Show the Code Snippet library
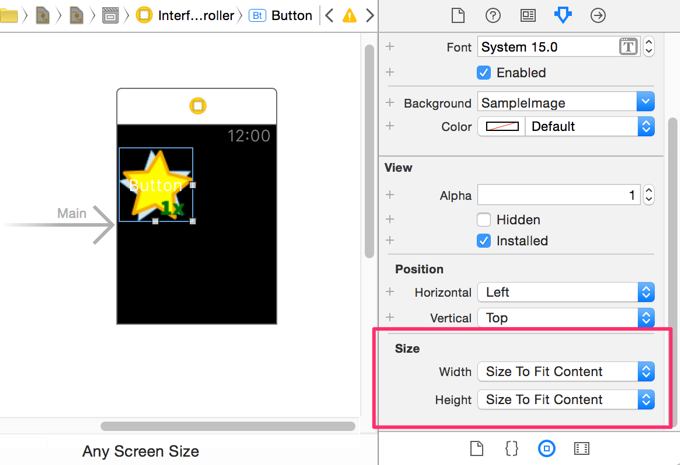 pyautogui.click(x=511, y=448)
